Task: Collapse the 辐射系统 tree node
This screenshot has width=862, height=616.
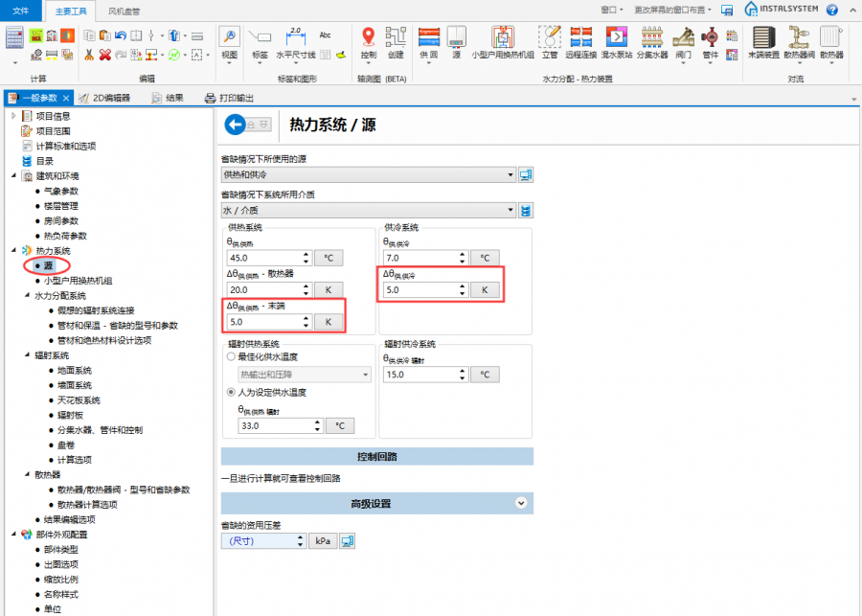Action: tap(13, 354)
